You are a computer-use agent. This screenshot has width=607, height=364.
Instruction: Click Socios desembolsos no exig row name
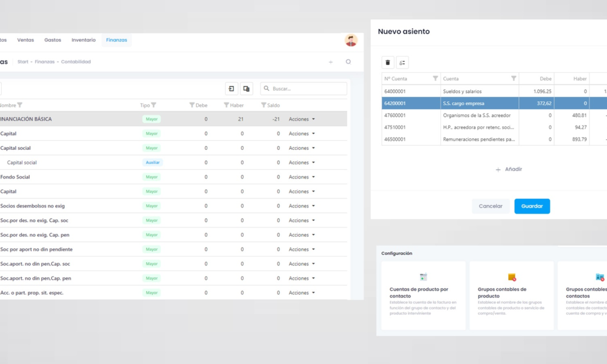(x=33, y=206)
